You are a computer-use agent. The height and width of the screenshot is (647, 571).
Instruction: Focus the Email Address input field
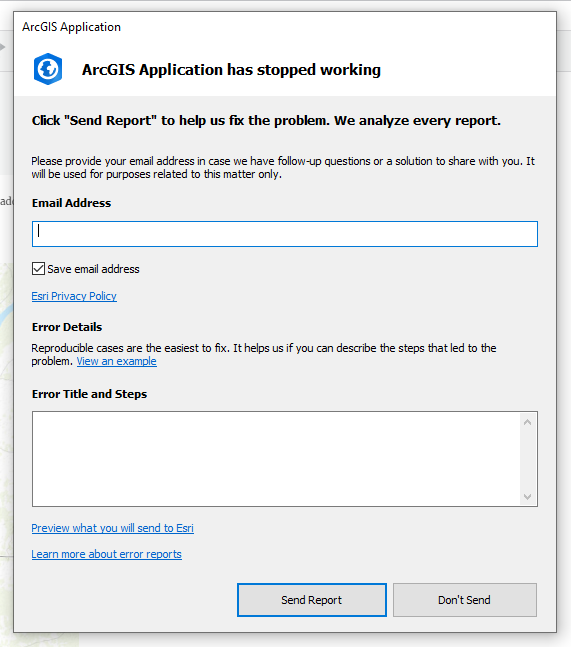pyautogui.click(x=285, y=234)
